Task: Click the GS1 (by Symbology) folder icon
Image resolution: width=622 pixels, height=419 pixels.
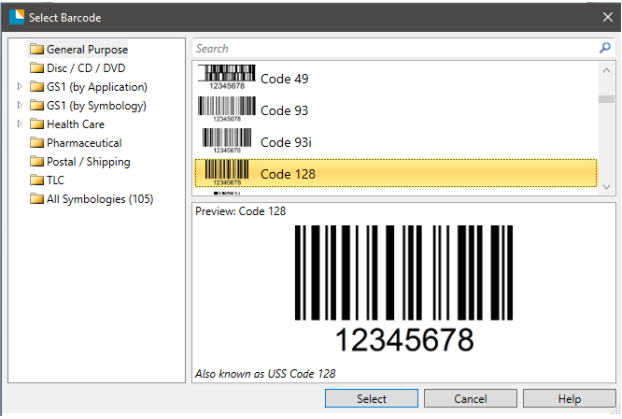Action: [36, 105]
